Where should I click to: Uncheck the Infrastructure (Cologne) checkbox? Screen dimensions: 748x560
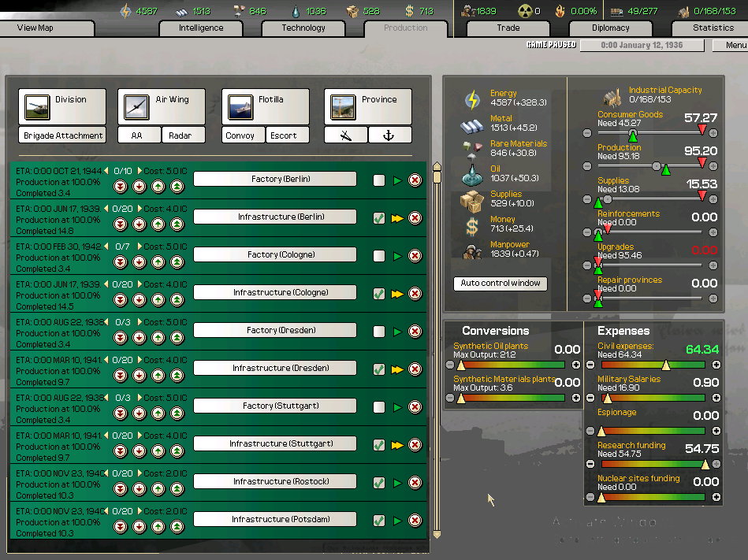(378, 292)
